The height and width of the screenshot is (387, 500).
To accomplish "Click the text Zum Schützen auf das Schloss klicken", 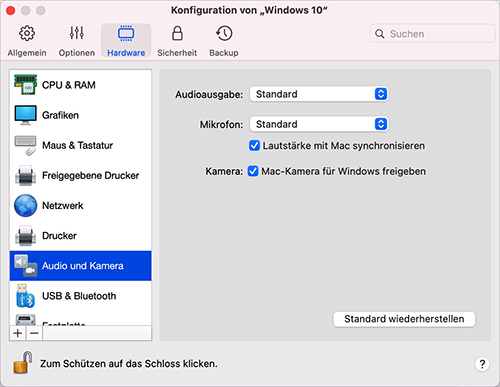I will tap(129, 363).
